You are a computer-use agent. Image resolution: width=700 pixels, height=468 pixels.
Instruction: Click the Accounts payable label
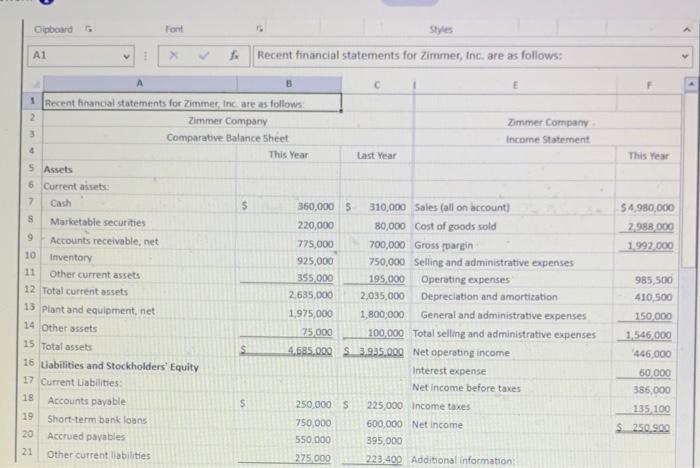[x=87, y=401]
